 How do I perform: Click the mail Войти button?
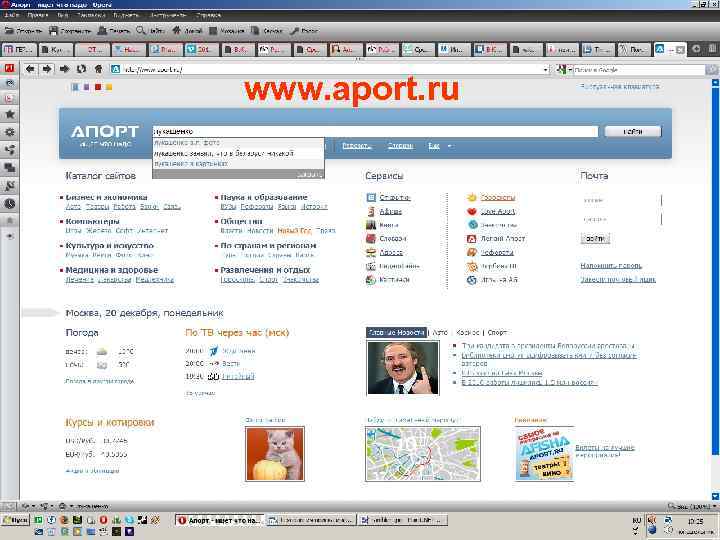(x=595, y=239)
